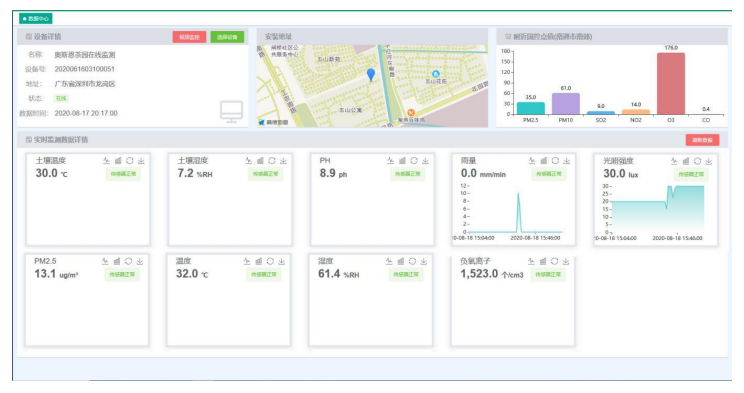
Task: Open the 数据中心 tab
Action: 36,19
